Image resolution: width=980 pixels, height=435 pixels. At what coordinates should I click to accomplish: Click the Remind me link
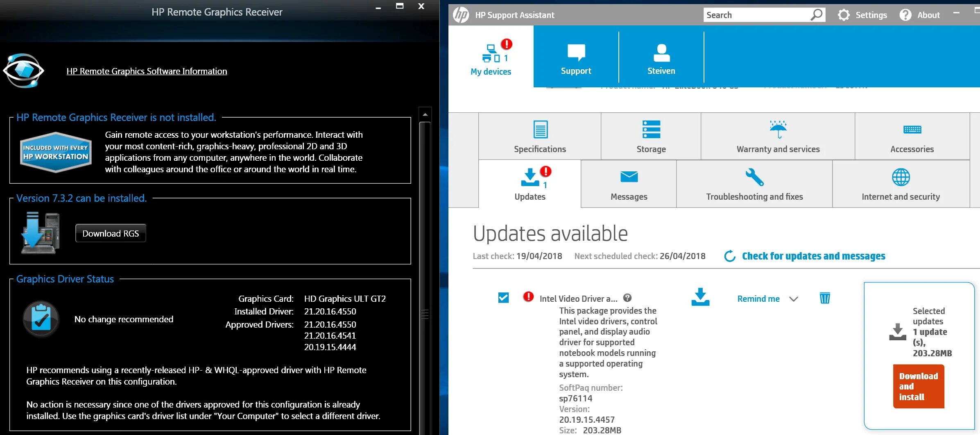[758, 299]
